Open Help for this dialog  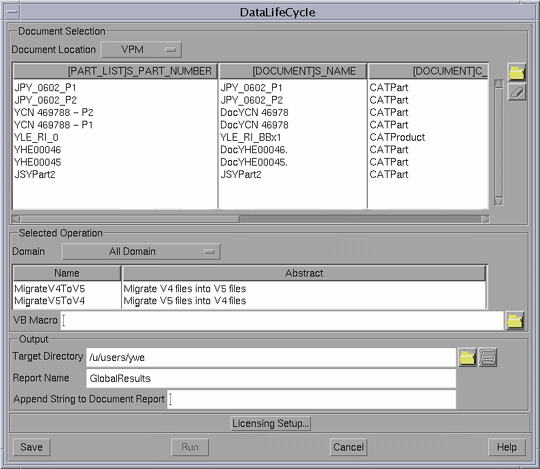507,447
